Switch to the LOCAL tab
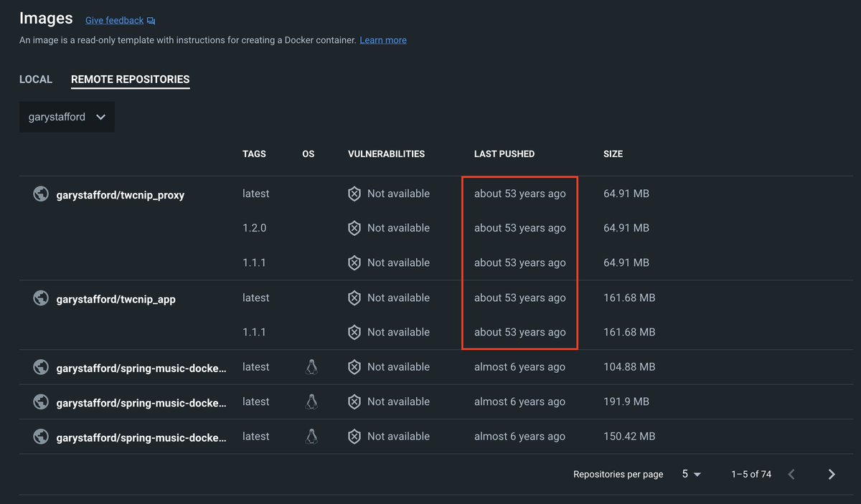The image size is (861, 504). pyautogui.click(x=36, y=80)
